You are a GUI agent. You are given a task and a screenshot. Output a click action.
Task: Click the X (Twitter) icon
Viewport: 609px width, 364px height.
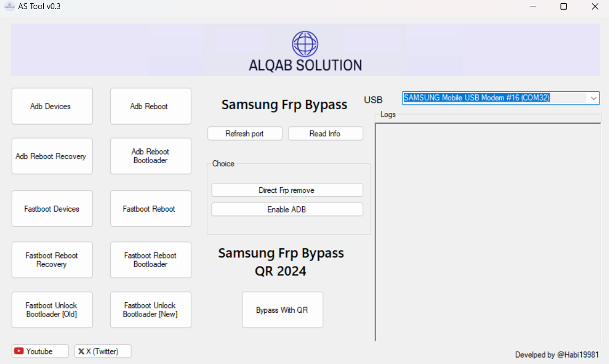82,351
